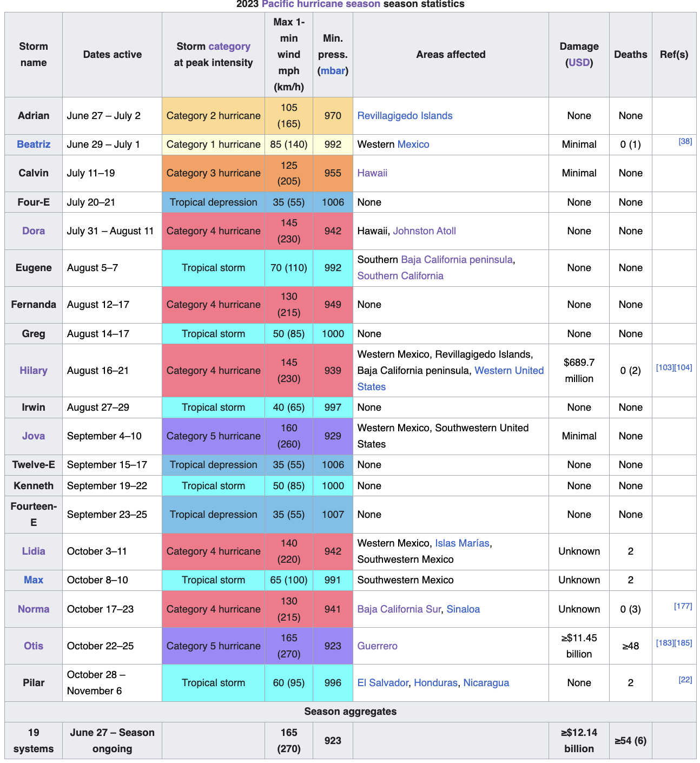Click reference 177 citation in Norma row

[x=683, y=606]
